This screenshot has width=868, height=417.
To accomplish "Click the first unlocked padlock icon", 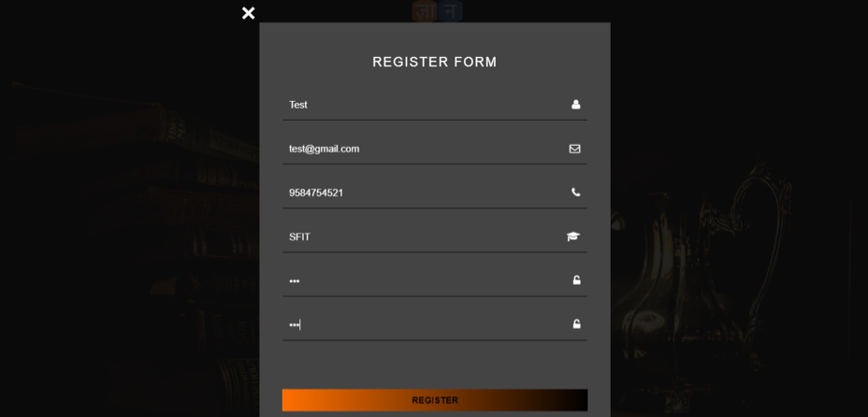I will click(x=576, y=280).
